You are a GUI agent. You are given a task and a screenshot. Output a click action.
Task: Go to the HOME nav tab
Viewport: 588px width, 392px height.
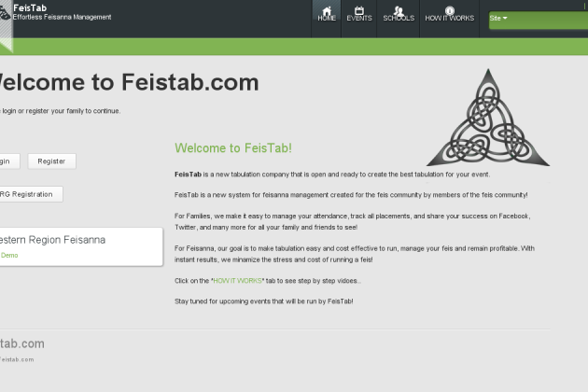tap(327, 19)
